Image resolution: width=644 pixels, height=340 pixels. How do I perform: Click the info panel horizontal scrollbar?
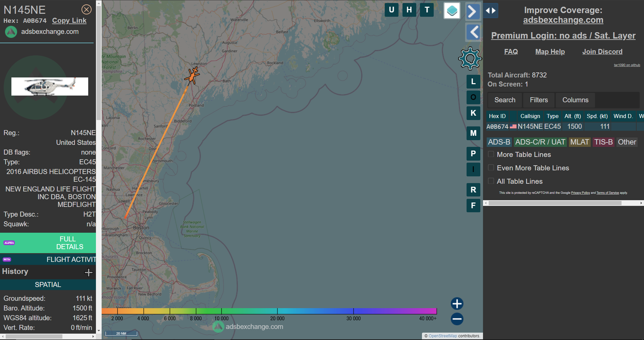[x=34, y=336]
